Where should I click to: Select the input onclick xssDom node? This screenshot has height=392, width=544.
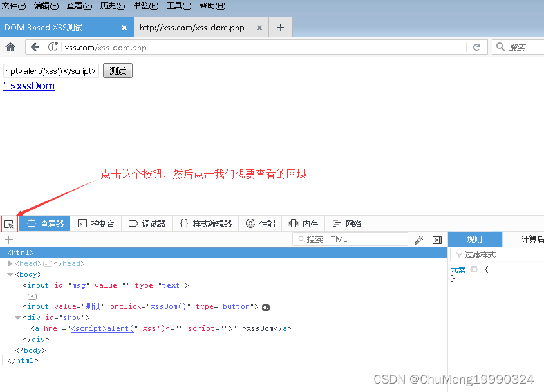tap(140, 306)
